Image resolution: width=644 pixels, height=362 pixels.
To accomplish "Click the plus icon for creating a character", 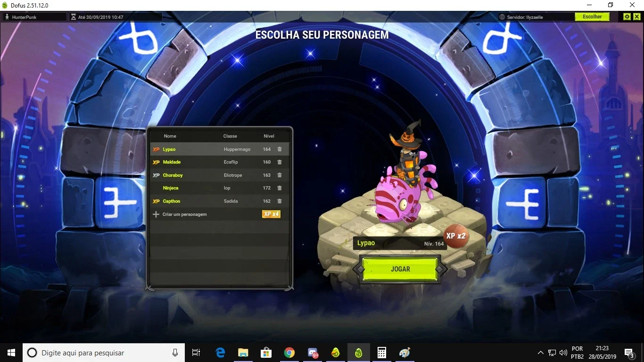I will point(156,214).
